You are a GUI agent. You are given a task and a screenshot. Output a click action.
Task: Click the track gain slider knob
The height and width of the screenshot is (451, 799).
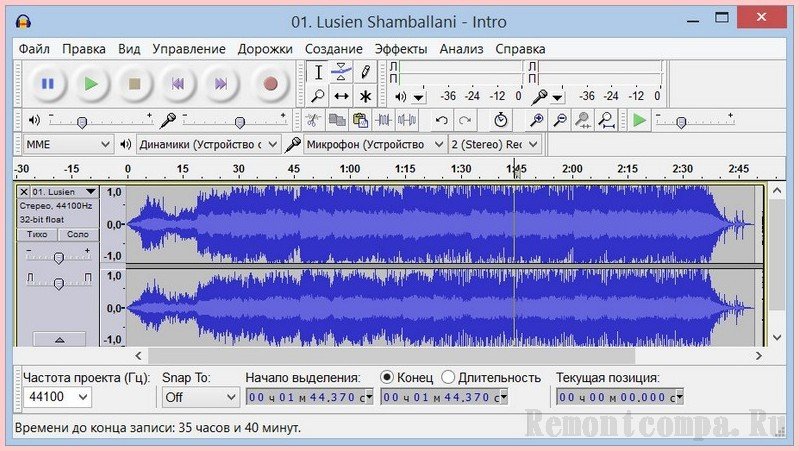click(x=59, y=258)
